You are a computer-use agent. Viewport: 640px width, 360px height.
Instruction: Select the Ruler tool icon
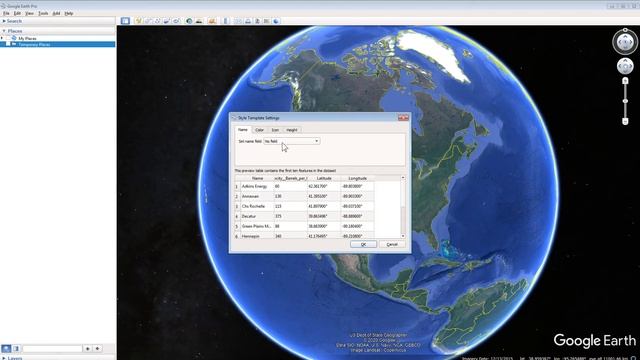tap(226, 21)
